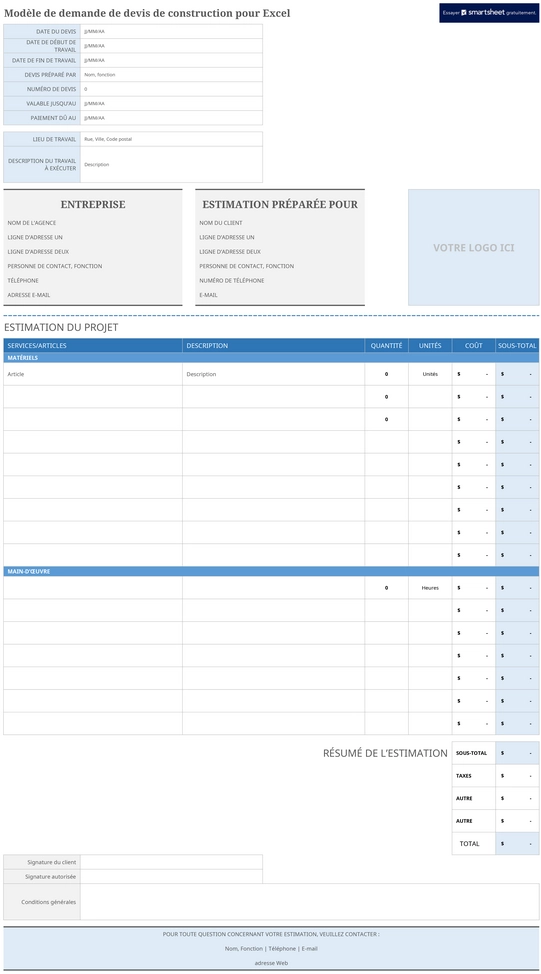Select the 'Unités' cell in materials row

(x=430, y=375)
